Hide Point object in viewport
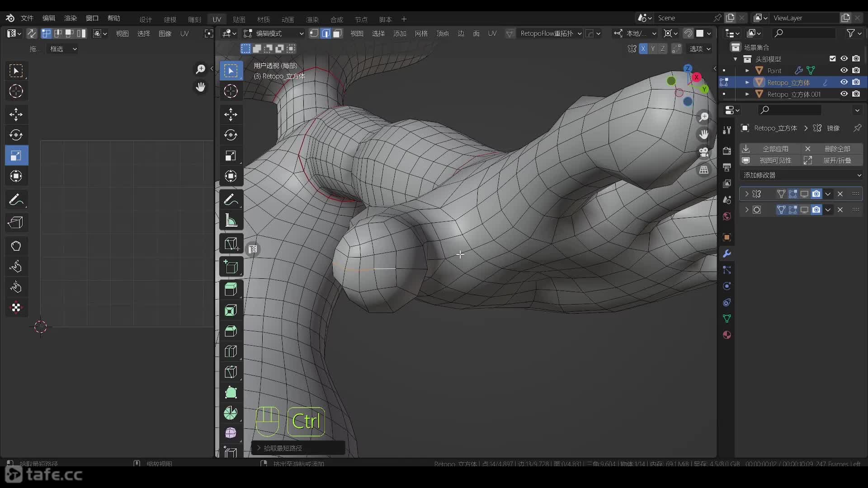Screen dimensions: 868x488 coord(844,70)
